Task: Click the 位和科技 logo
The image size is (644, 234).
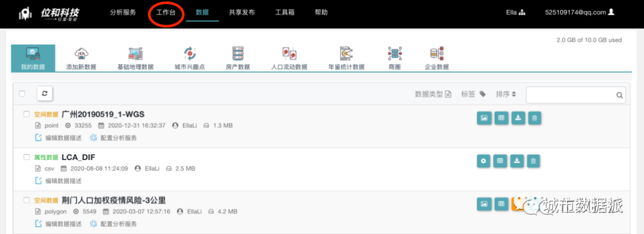Action: (49, 14)
